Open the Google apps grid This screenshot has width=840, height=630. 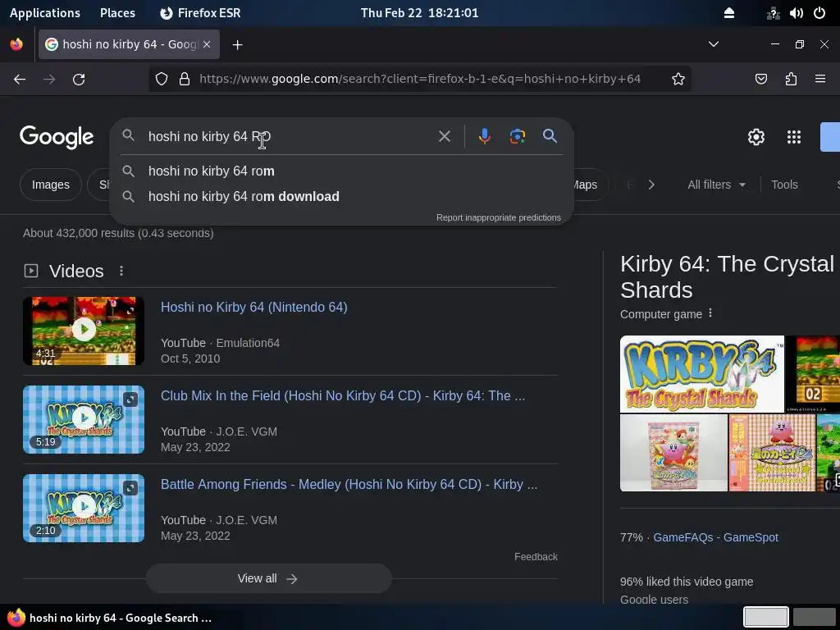[794, 137]
